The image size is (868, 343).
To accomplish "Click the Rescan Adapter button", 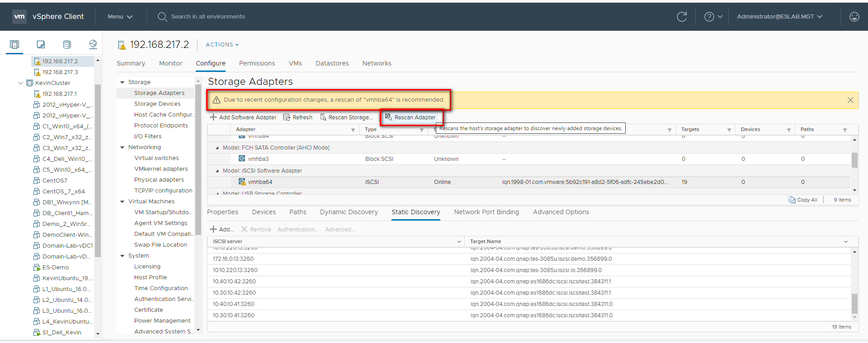I will [410, 117].
